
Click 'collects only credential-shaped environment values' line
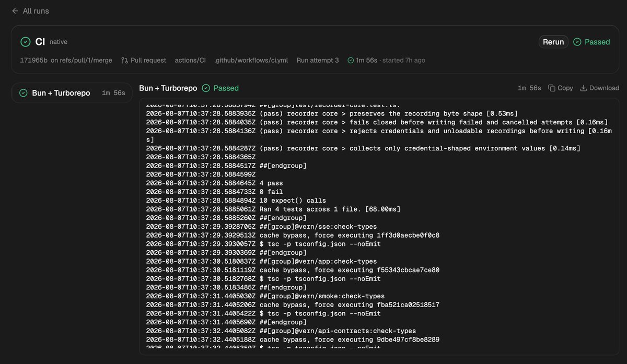363,148
